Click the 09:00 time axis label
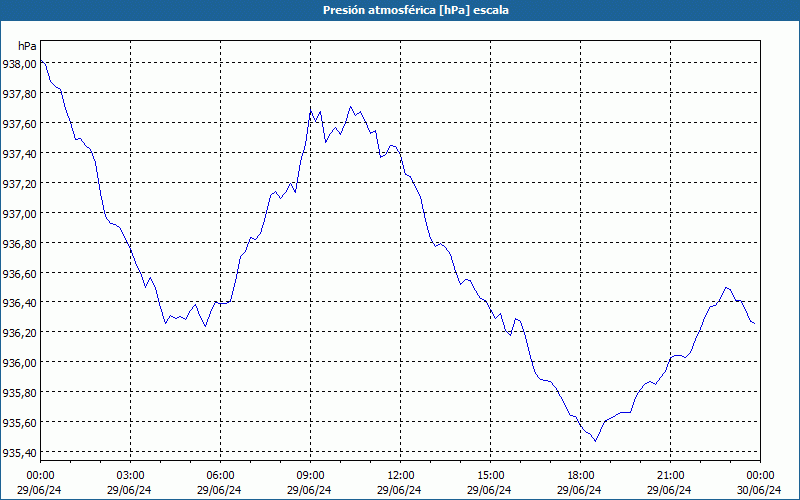 (x=310, y=476)
